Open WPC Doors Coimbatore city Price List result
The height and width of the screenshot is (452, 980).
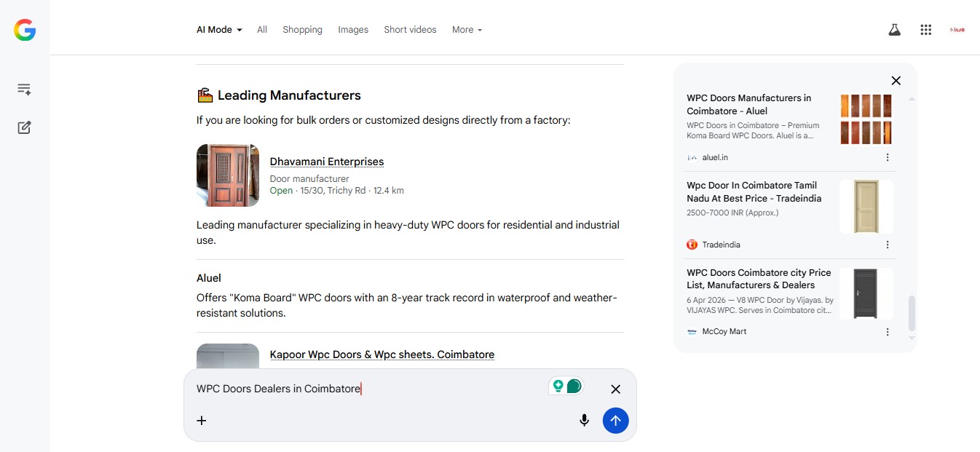tap(759, 279)
